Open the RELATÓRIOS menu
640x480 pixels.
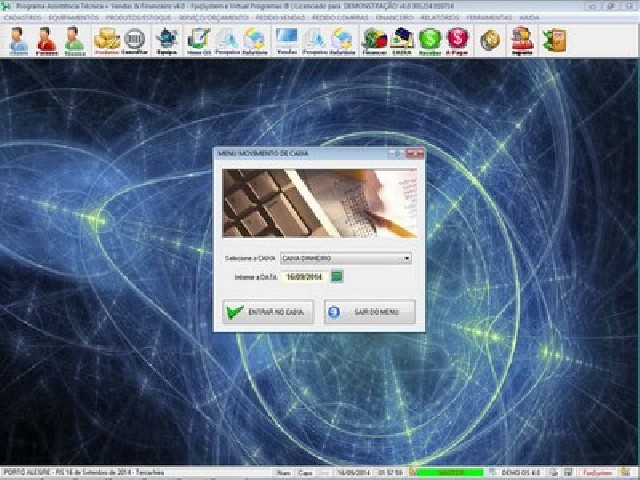[440, 18]
